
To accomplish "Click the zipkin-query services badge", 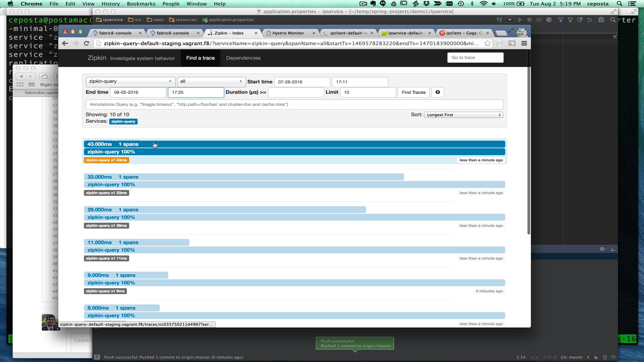I will [123, 121].
